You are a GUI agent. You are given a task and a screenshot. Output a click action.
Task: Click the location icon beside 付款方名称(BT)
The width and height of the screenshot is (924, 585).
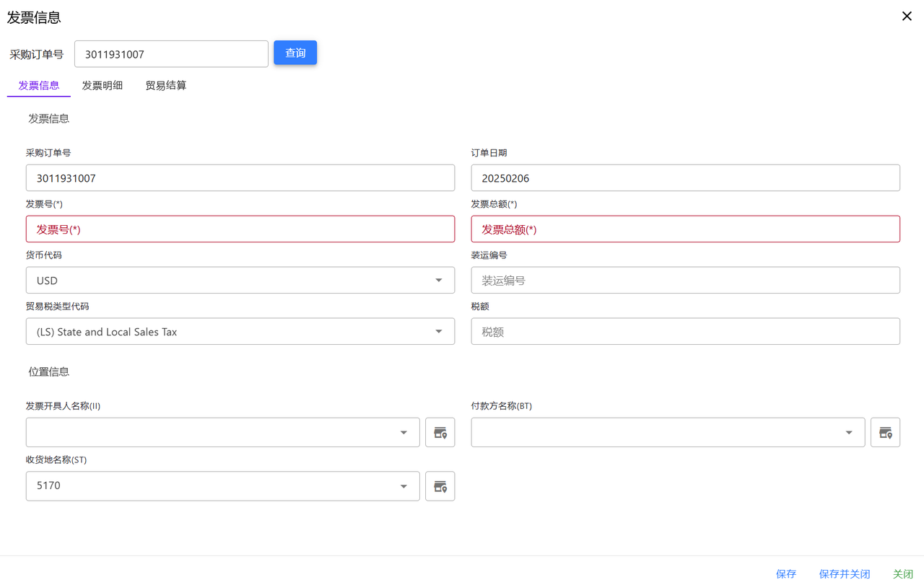pyautogui.click(x=885, y=433)
